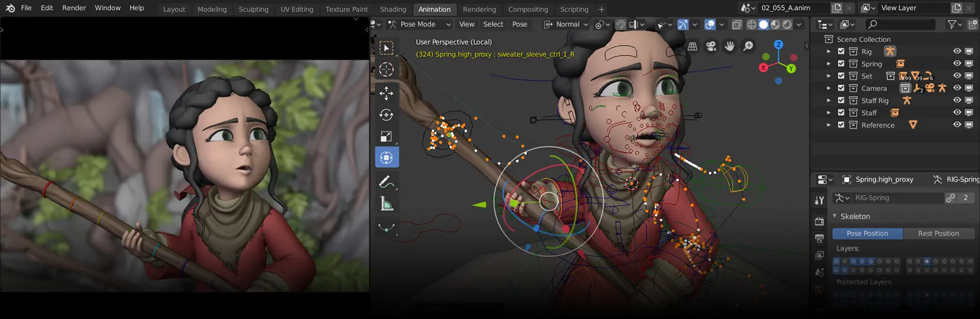Expand the Set collection tree row
The height and width of the screenshot is (319, 980).
tap(828, 76)
